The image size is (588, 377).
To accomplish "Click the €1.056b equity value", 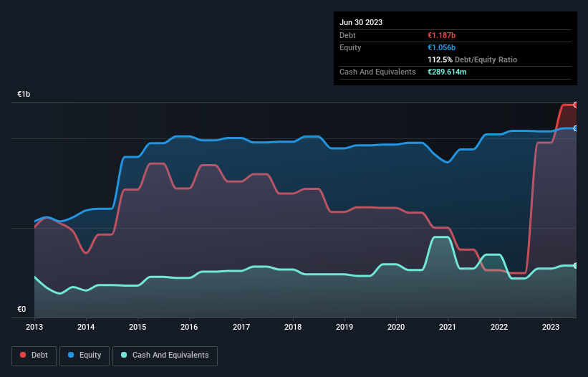I will 441,47.
